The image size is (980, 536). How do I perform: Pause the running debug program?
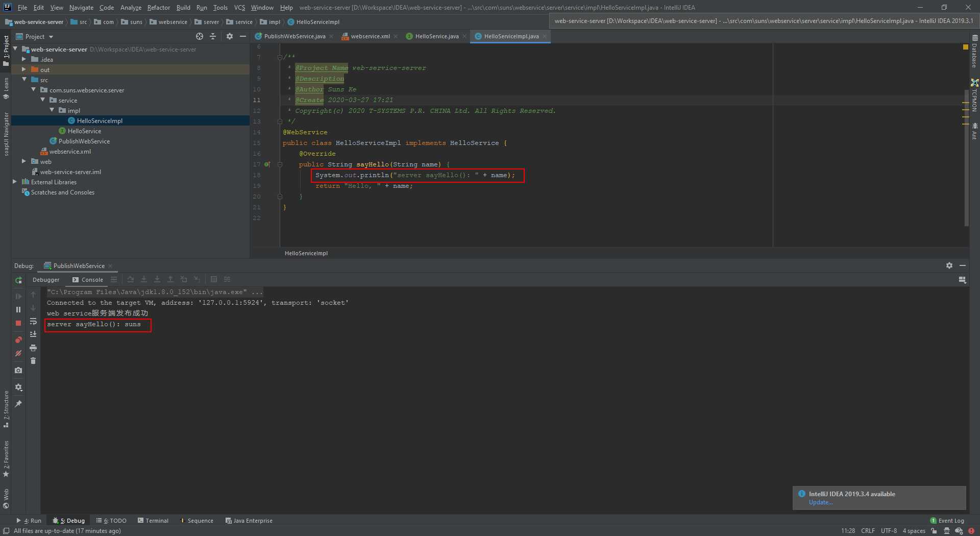(x=18, y=309)
